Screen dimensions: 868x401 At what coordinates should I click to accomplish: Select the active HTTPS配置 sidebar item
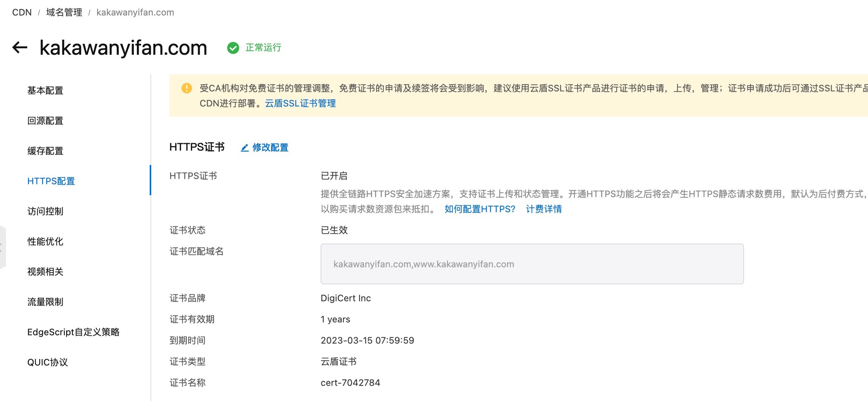pos(51,181)
